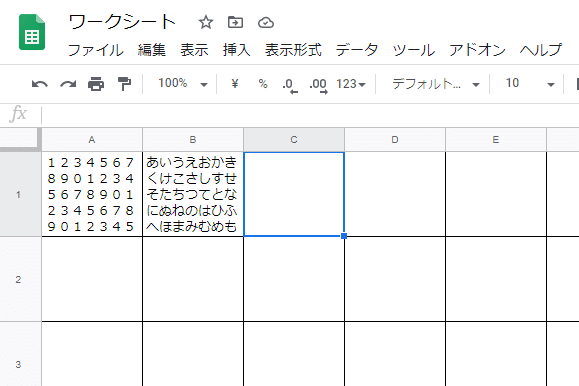The width and height of the screenshot is (579, 386).
Task: Select empty cell D1
Action: 395,194
